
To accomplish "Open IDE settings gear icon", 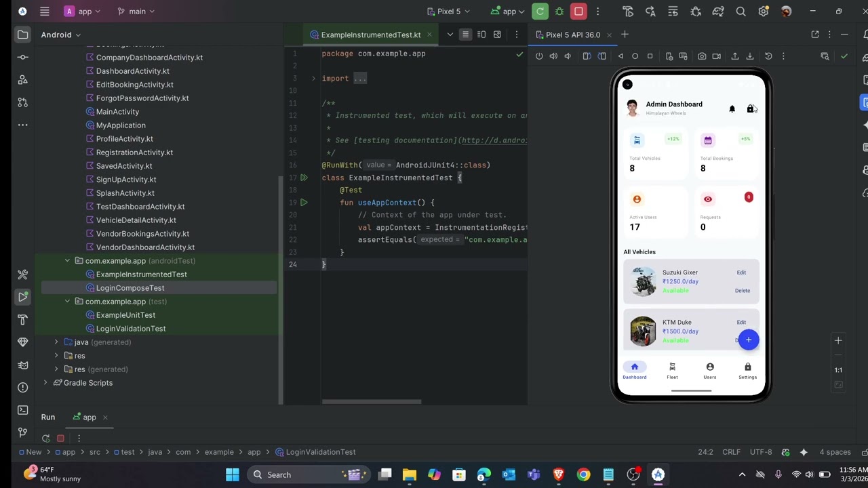I will click(x=764, y=12).
